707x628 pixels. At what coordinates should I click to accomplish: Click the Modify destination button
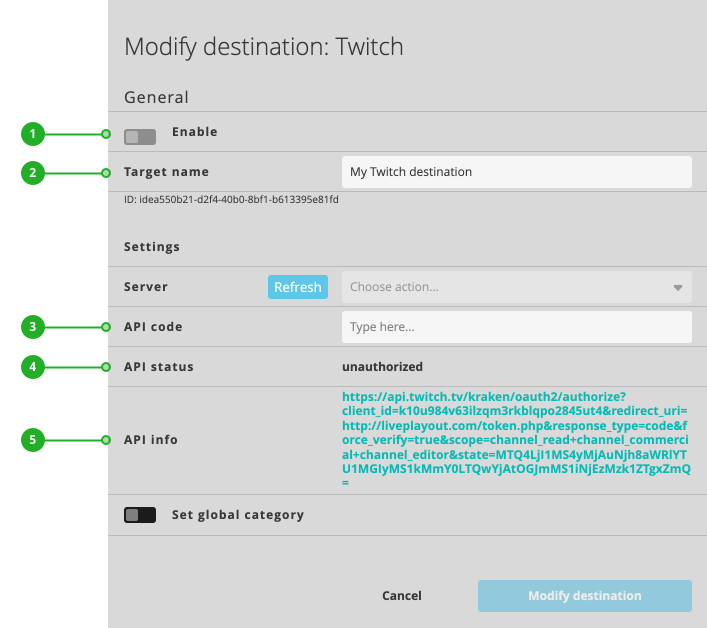click(x=584, y=596)
